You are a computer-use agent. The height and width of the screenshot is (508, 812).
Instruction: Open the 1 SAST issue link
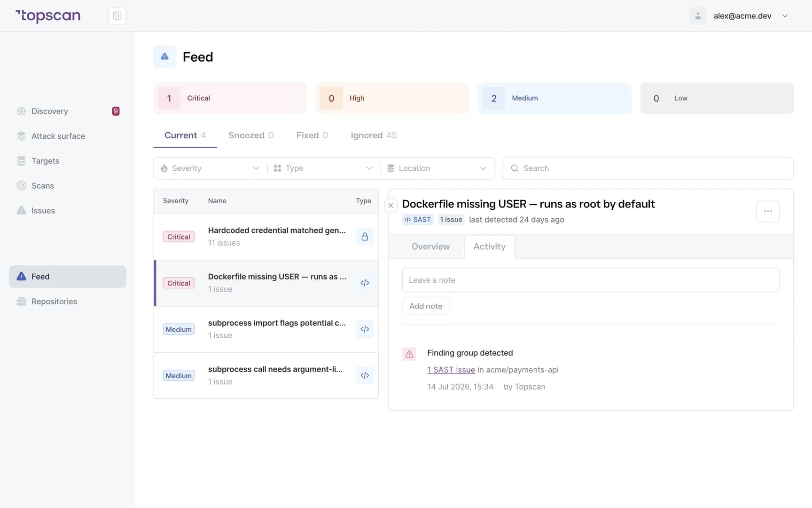[451, 370]
